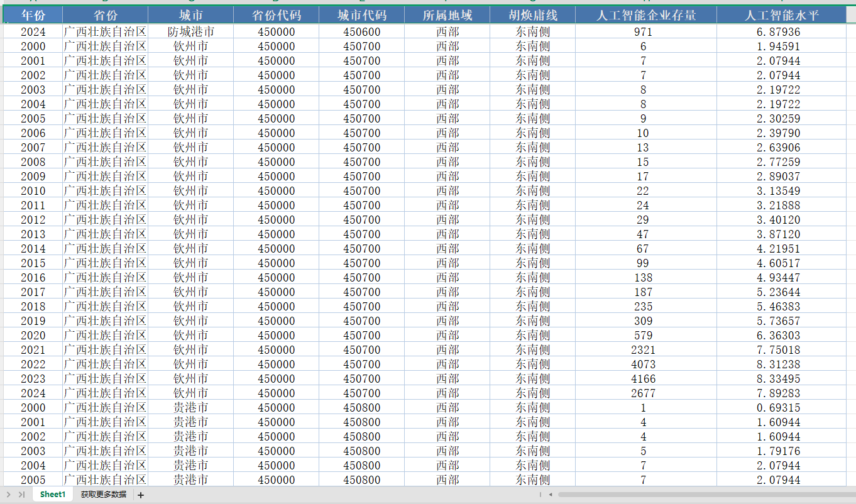Select the enterprise count cell 4166
Image resolution: width=856 pixels, height=504 pixels.
pyautogui.click(x=645, y=378)
